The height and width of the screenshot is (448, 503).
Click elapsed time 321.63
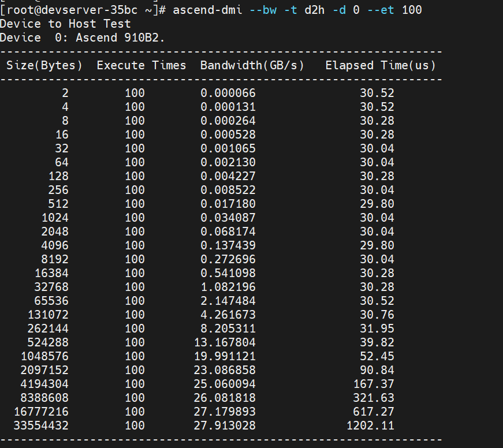tap(374, 398)
